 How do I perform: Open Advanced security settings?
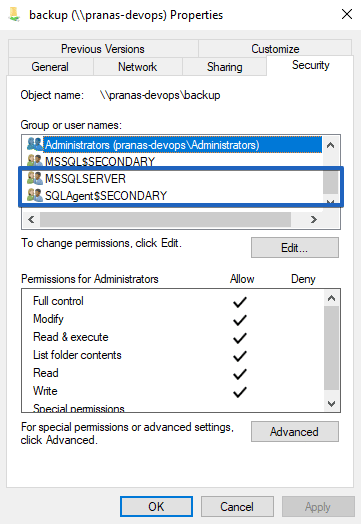294,431
